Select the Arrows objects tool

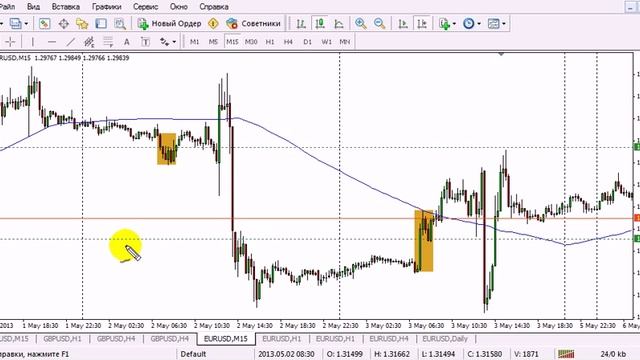coord(164,42)
